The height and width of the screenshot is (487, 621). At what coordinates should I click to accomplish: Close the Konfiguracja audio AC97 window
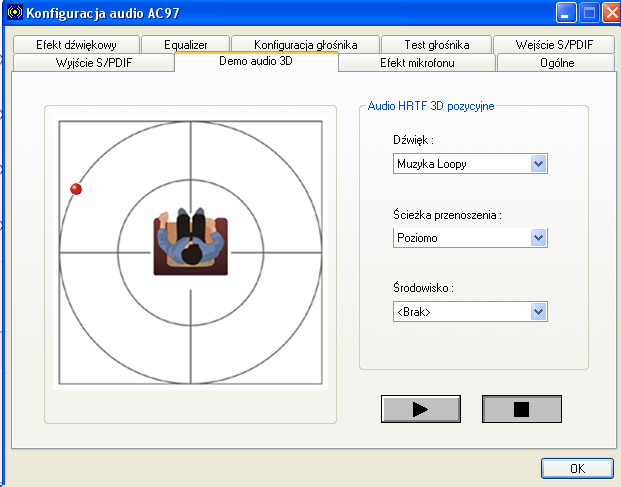point(611,13)
